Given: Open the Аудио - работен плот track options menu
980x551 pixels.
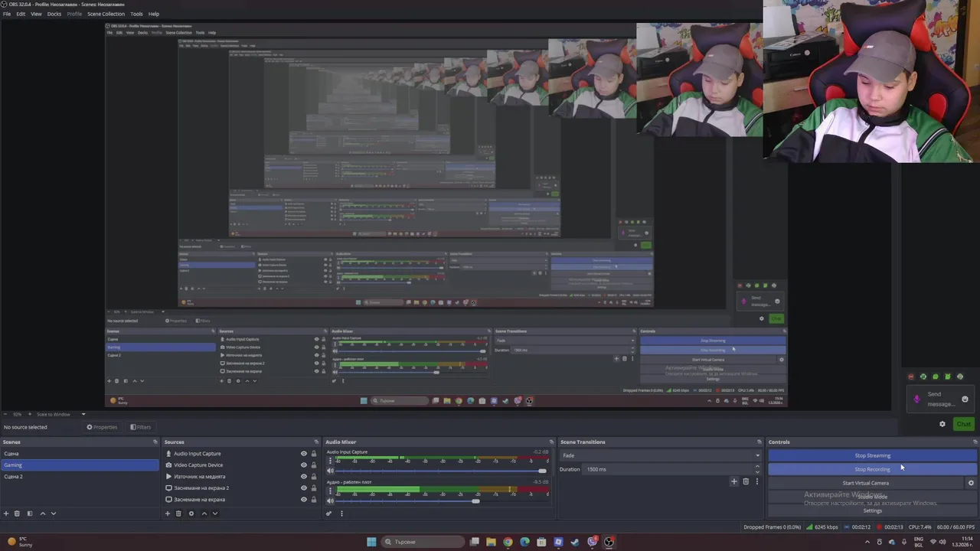Looking at the screenshot, I should 330,491.
